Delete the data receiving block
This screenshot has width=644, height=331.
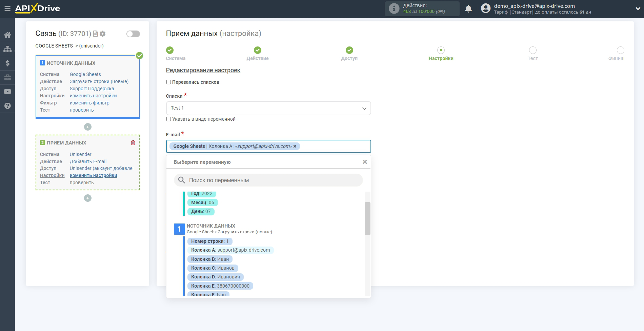[x=133, y=143]
